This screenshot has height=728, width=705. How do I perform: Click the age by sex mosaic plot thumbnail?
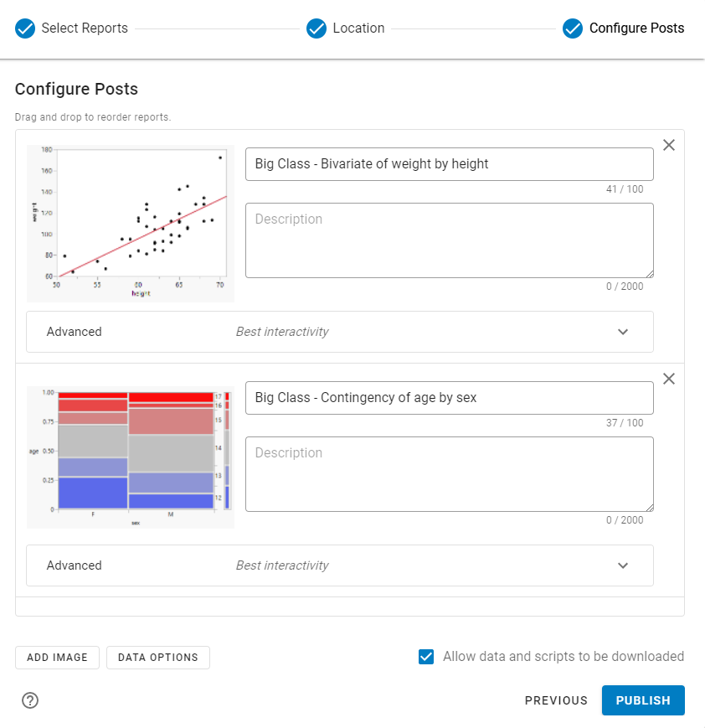(x=131, y=457)
